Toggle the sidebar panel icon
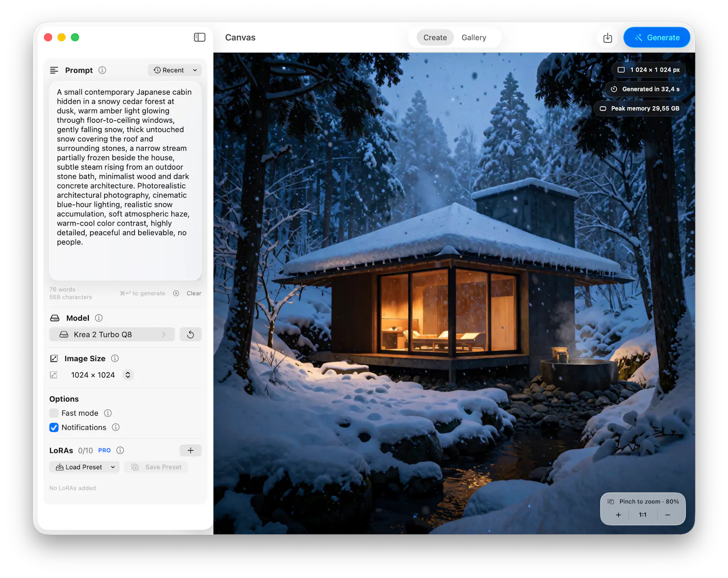The width and height of the screenshot is (728, 578). coord(199,37)
